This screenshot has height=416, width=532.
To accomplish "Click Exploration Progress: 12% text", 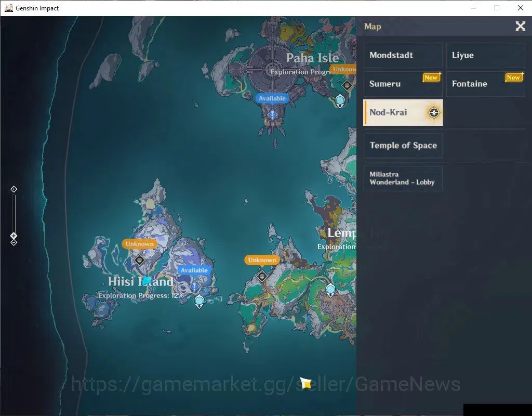I will [x=141, y=295].
